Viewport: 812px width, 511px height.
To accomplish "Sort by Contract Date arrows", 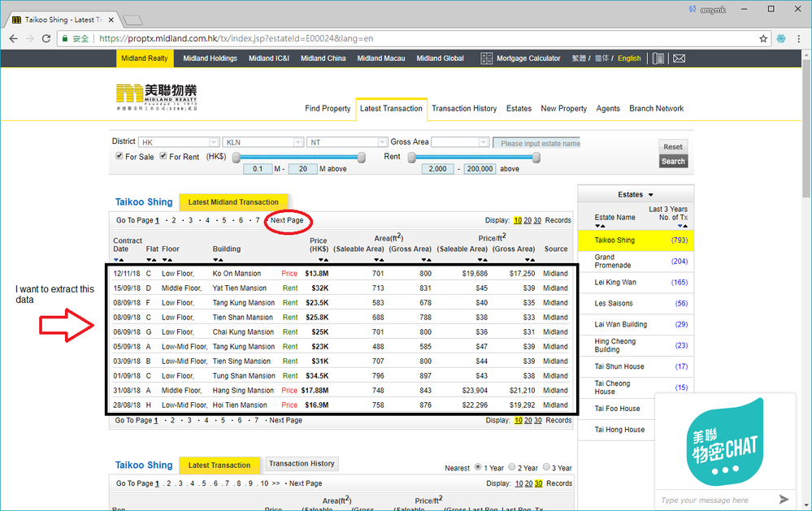I will pyautogui.click(x=119, y=260).
